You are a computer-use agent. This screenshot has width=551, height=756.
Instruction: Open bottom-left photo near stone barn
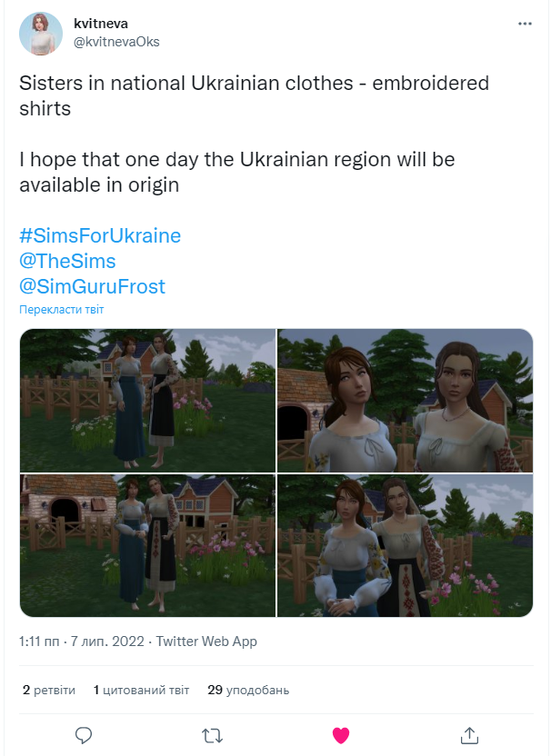(147, 545)
